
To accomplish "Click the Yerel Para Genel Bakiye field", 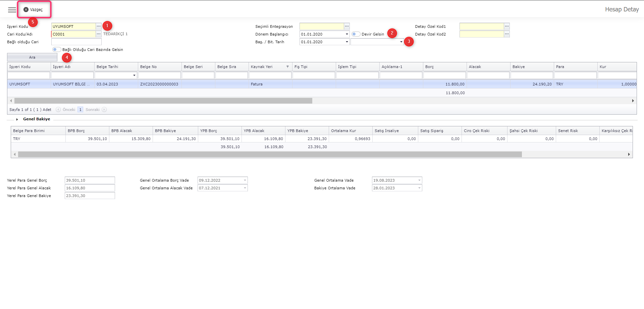I will pyautogui.click(x=90, y=196).
